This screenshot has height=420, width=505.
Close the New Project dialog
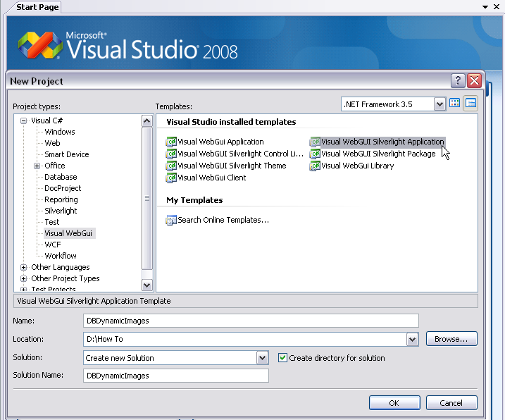474,80
